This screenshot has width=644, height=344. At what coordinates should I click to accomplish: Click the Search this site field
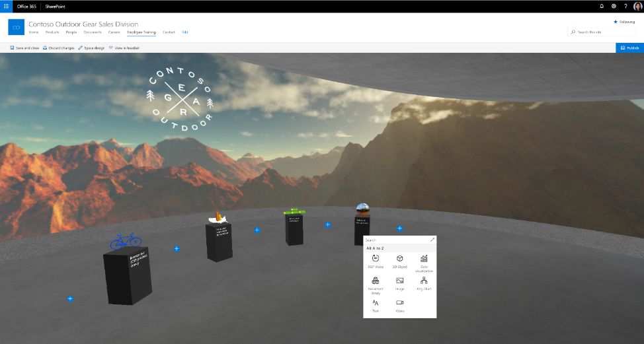click(602, 32)
